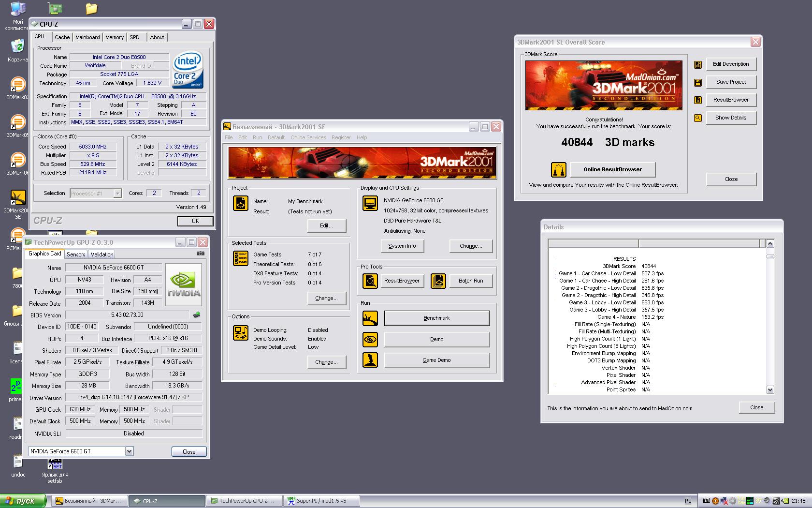Switch to Super PI taskbar item
812x508 pixels.
(322, 501)
